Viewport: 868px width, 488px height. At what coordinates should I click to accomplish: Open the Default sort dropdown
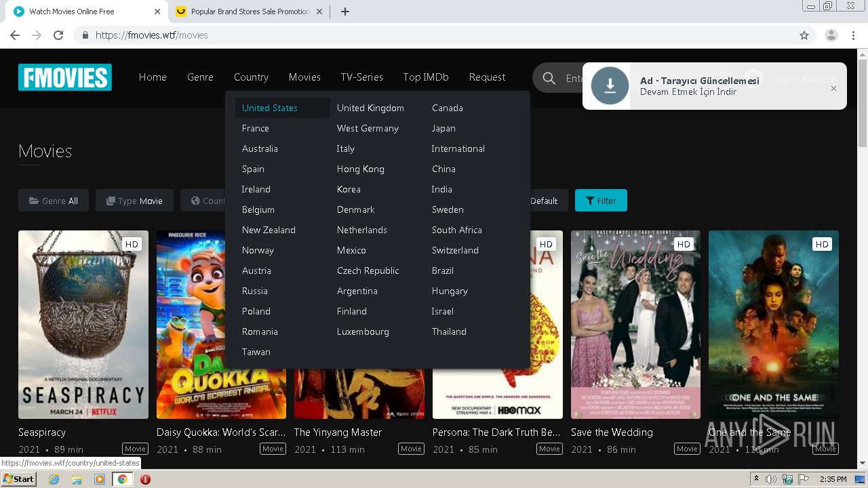click(x=545, y=201)
